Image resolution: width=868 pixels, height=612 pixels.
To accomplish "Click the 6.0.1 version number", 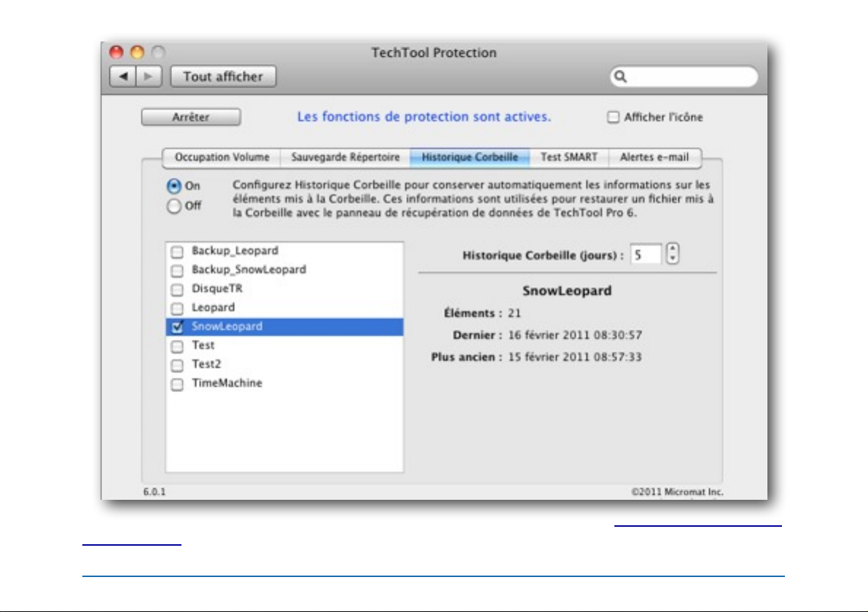I will (x=155, y=492).
